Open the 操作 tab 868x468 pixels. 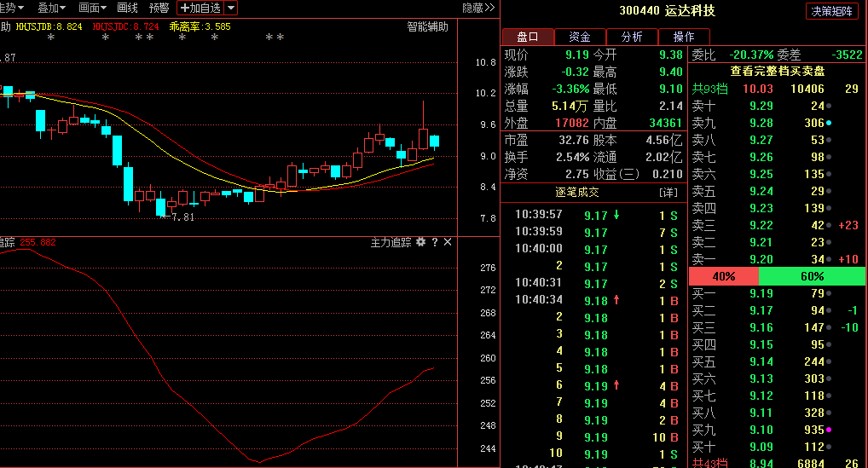point(684,37)
